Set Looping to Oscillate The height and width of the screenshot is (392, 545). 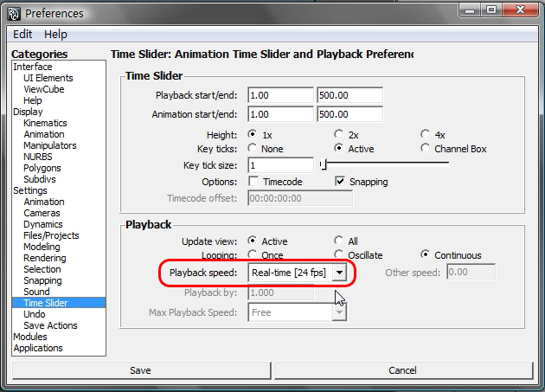click(x=338, y=254)
